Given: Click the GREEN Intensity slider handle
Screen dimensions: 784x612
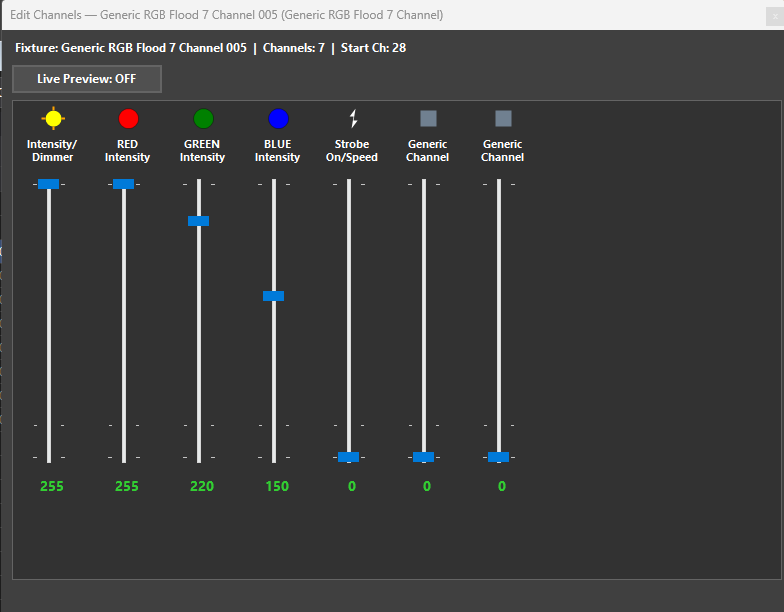Looking at the screenshot, I should pyautogui.click(x=198, y=221).
